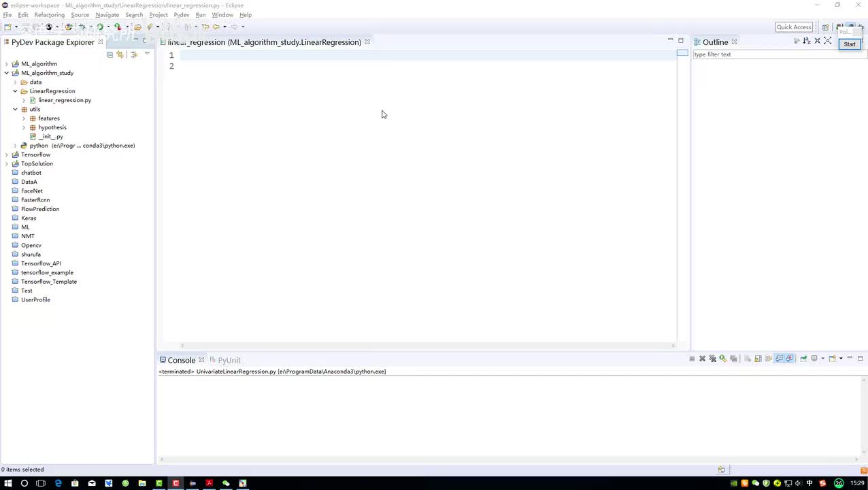The width and height of the screenshot is (868, 490).
Task: Expand the hypothesis package
Action: tap(24, 127)
